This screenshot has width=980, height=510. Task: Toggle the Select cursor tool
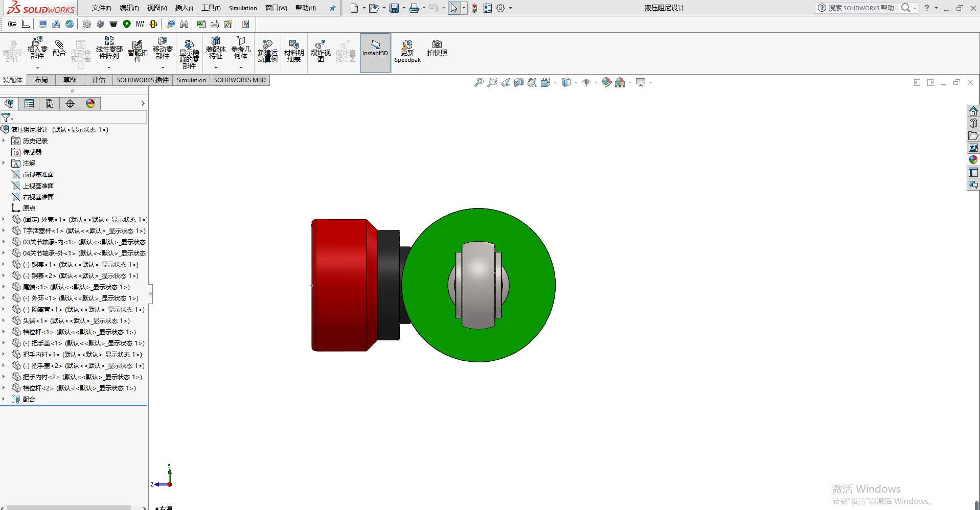[453, 8]
